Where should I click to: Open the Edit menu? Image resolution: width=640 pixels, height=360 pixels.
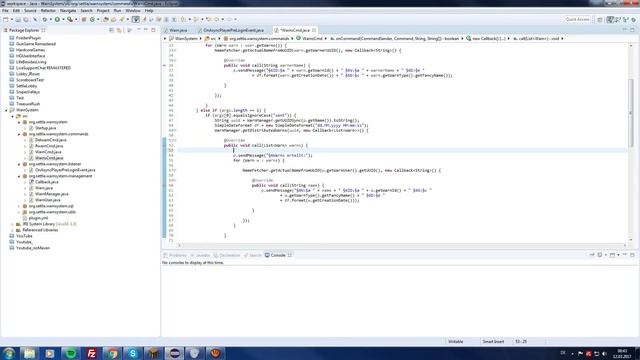pyautogui.click(x=16, y=11)
